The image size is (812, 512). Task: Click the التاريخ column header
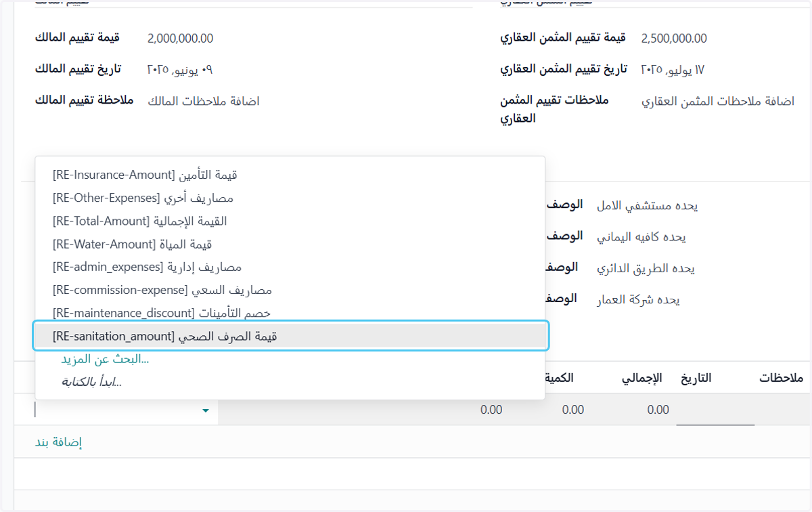coord(696,378)
